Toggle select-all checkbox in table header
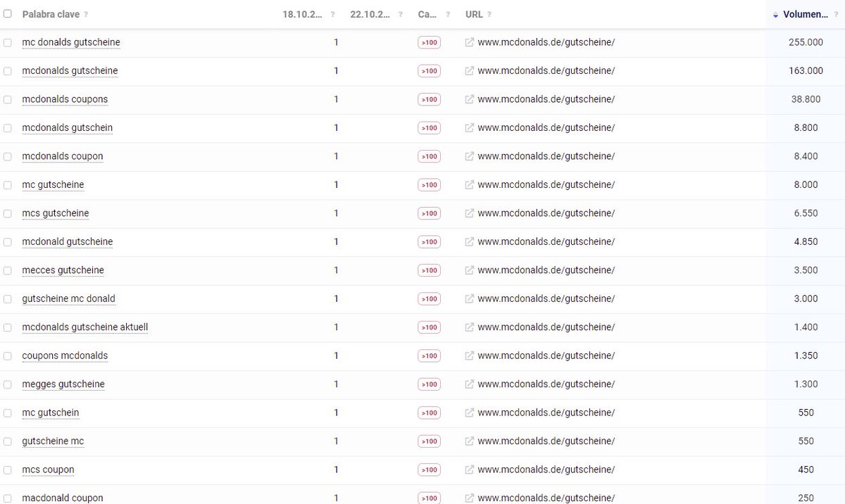This screenshot has height=504, width=845. click(x=7, y=14)
